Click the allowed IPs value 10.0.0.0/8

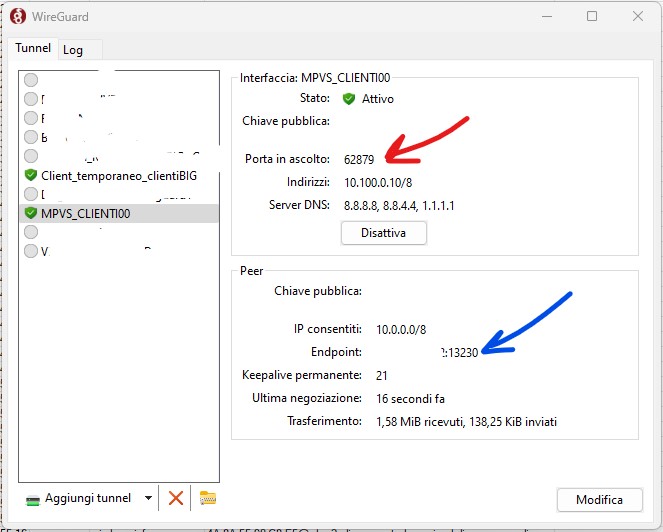[x=401, y=329]
